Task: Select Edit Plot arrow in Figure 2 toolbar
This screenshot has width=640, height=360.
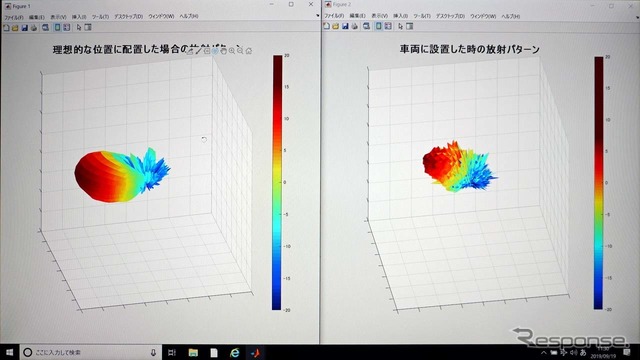Action: click(400, 26)
